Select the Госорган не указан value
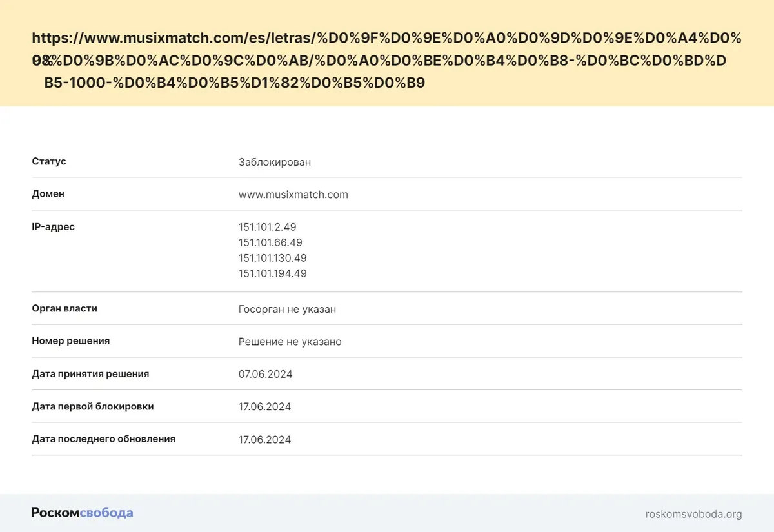The width and height of the screenshot is (774, 532). click(x=287, y=309)
